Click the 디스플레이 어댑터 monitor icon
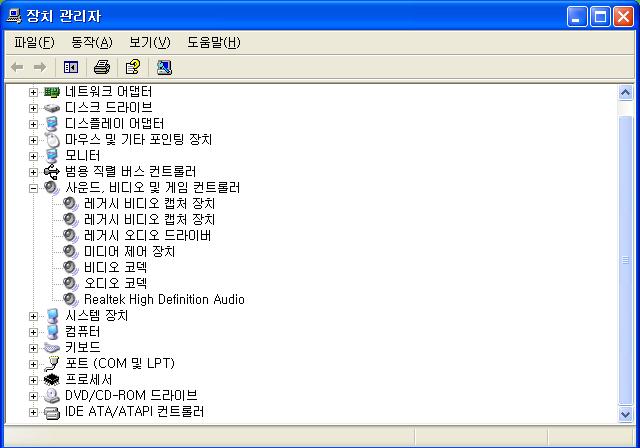Viewport: 640px width, 448px height. [x=52, y=124]
